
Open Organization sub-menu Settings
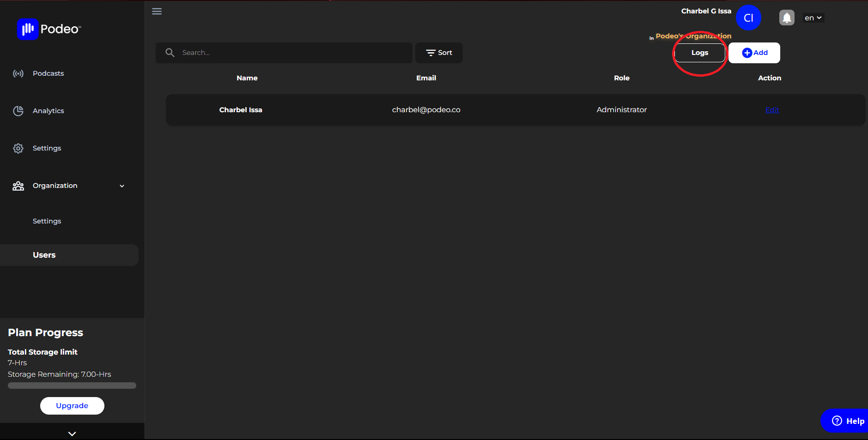[47, 221]
